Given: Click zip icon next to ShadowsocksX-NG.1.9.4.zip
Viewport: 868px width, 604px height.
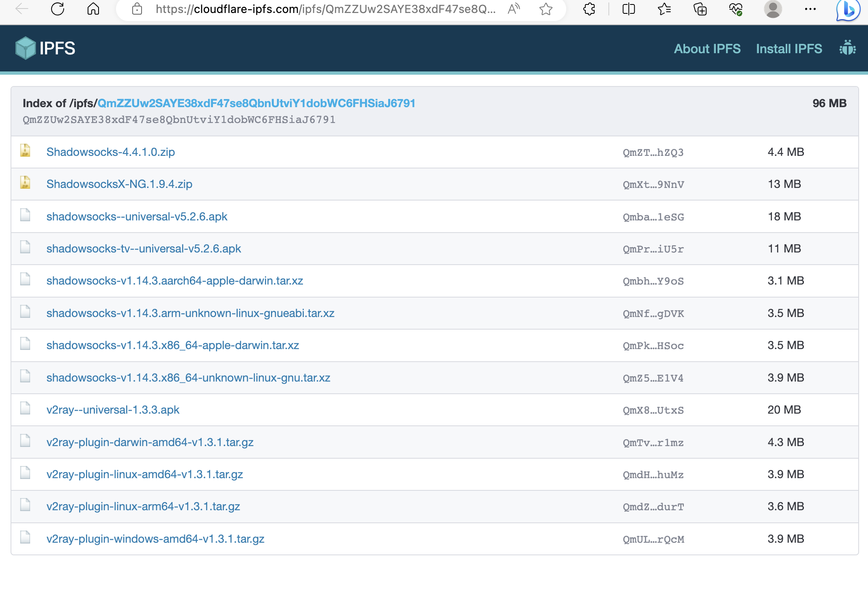Looking at the screenshot, I should point(25,182).
